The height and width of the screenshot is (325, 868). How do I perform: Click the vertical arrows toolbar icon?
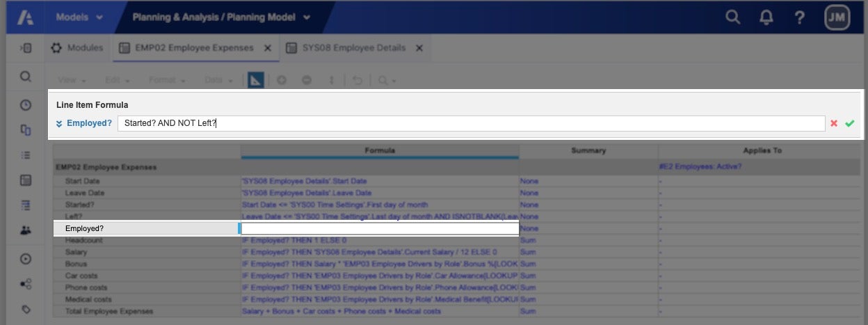point(331,80)
